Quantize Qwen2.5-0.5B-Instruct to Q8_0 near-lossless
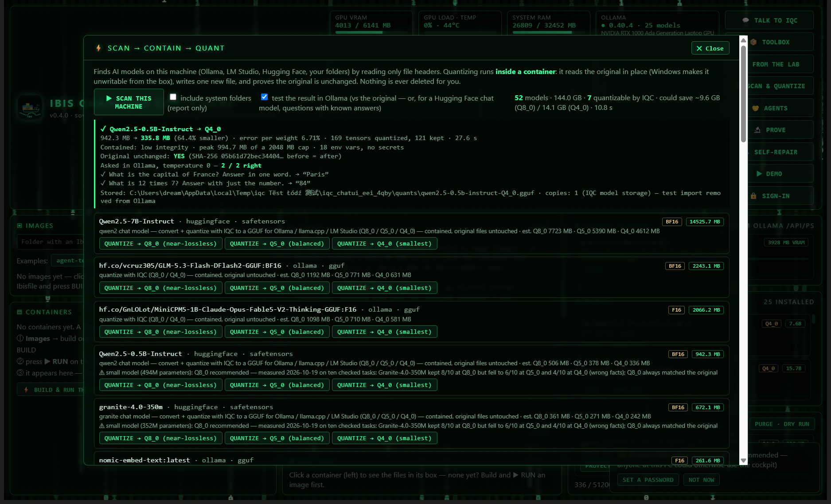This screenshot has width=831, height=504. tap(160, 385)
